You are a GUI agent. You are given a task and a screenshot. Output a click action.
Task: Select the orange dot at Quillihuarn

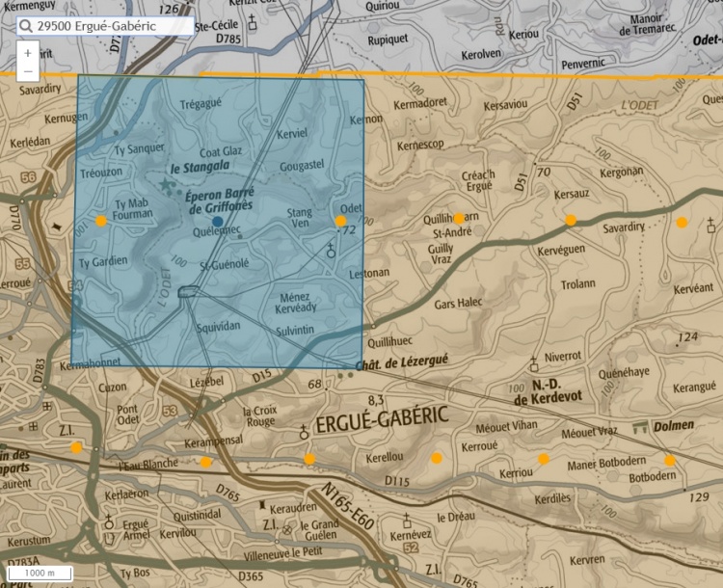click(x=460, y=218)
